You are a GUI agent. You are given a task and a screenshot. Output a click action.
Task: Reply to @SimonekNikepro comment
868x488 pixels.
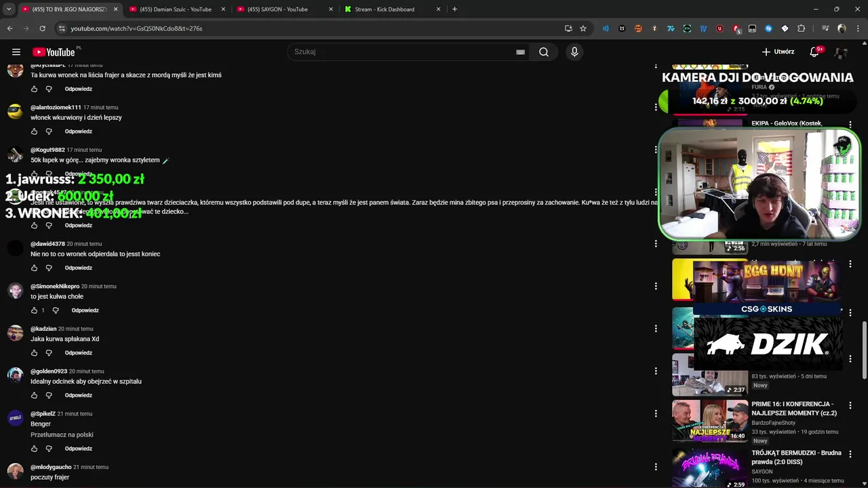[x=85, y=310]
